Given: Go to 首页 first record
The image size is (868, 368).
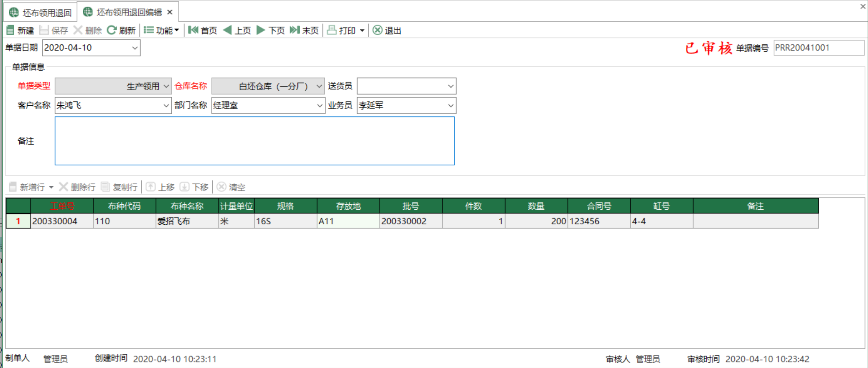Looking at the screenshot, I should coord(203,30).
